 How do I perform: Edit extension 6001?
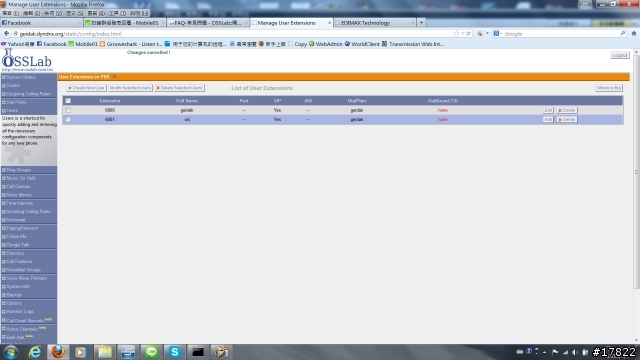tap(548, 120)
